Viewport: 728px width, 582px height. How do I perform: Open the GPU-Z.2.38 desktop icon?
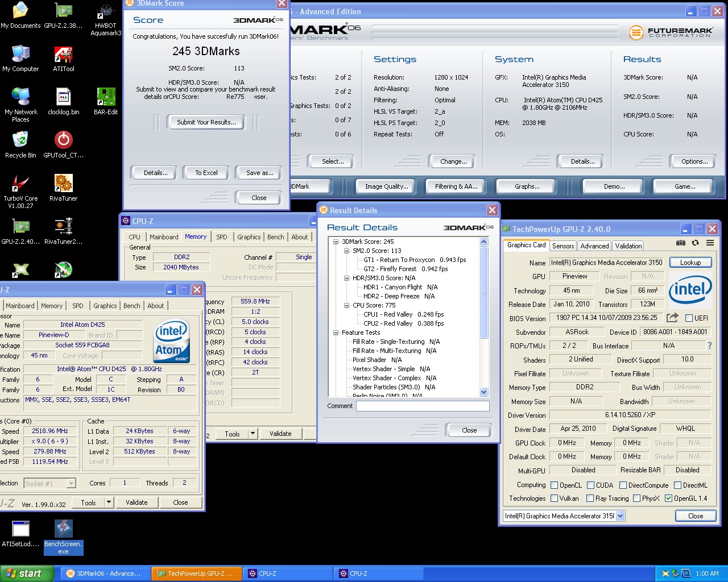(63, 15)
